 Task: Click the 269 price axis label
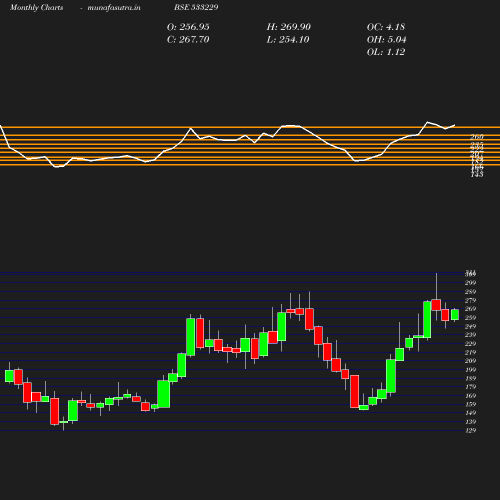point(470,309)
